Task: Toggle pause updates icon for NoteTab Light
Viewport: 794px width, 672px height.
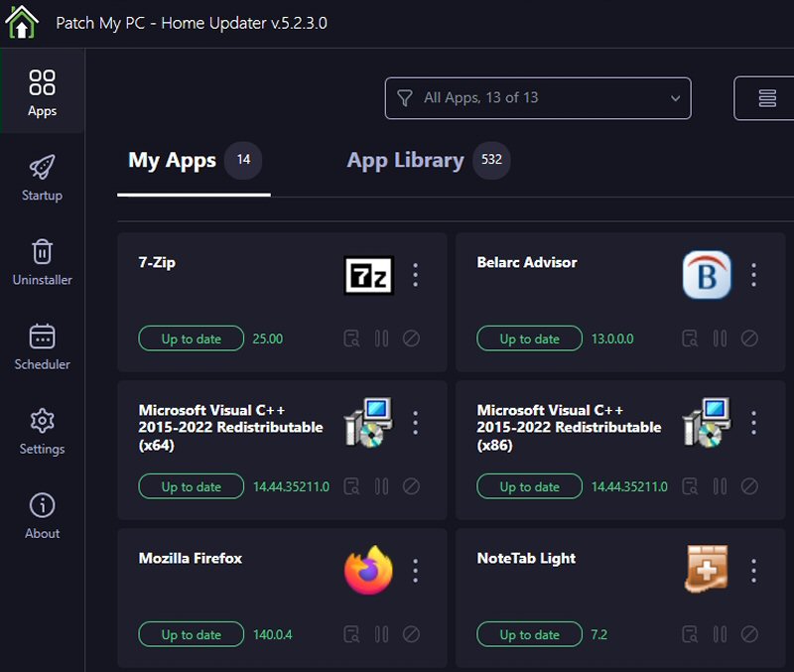Action: pyautogui.click(x=720, y=634)
